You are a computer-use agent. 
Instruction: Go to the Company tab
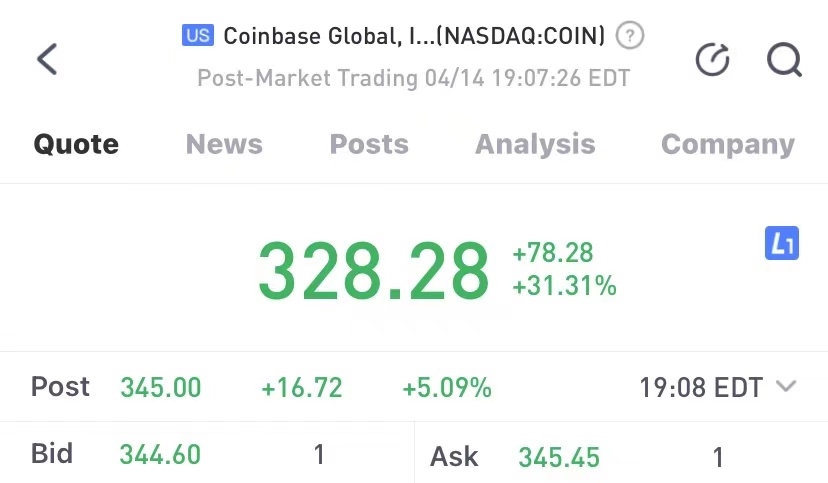728,144
